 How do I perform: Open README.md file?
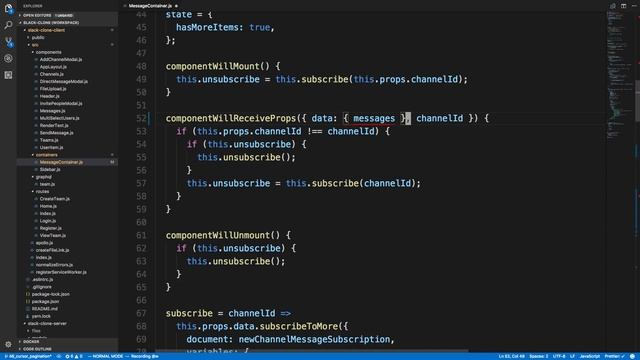44,309
